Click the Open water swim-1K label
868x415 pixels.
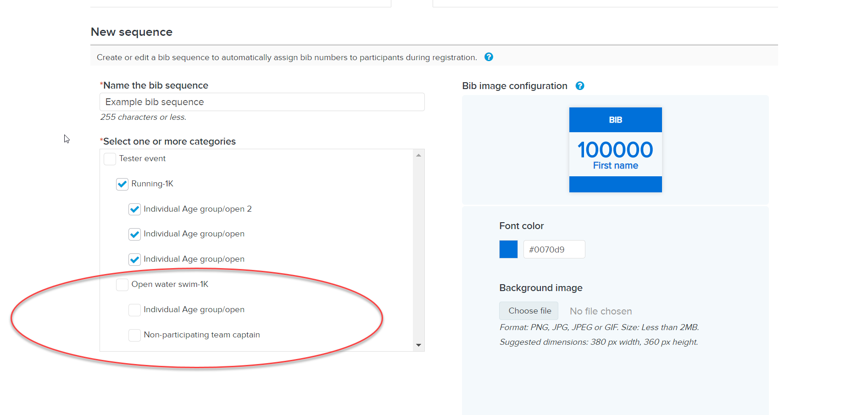(x=170, y=284)
